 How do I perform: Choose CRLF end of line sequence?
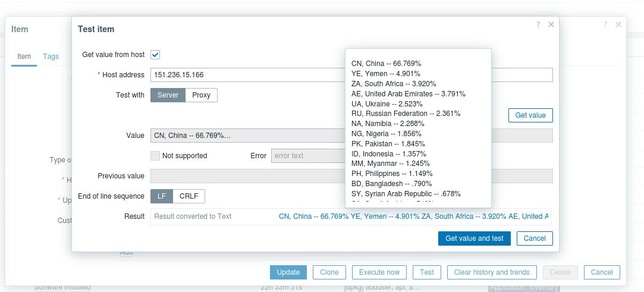189,196
